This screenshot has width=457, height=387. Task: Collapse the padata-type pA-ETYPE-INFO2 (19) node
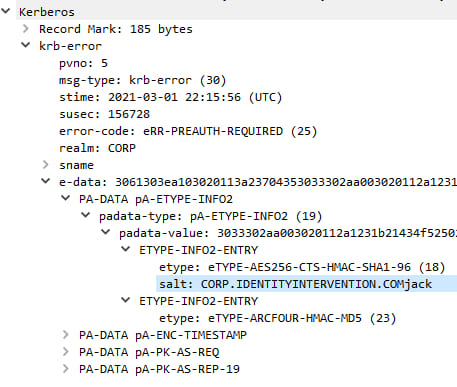[x=86, y=215]
